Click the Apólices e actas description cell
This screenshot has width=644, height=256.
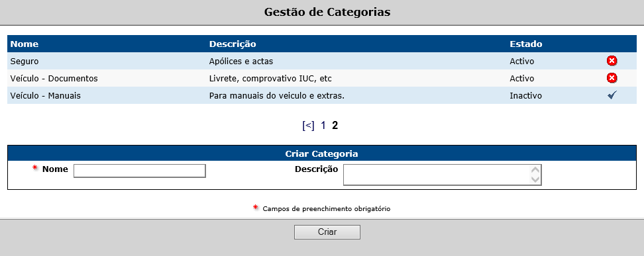point(241,61)
